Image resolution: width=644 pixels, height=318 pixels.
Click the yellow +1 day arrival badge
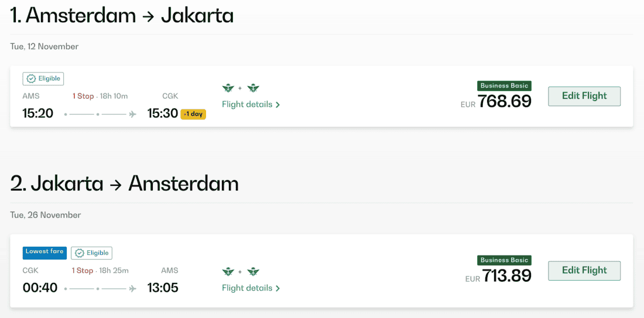click(x=193, y=114)
